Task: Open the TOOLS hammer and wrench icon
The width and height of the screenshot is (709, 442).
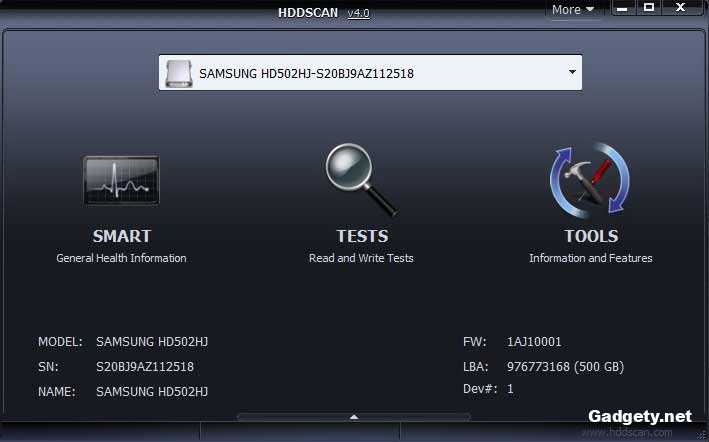Action: point(590,181)
